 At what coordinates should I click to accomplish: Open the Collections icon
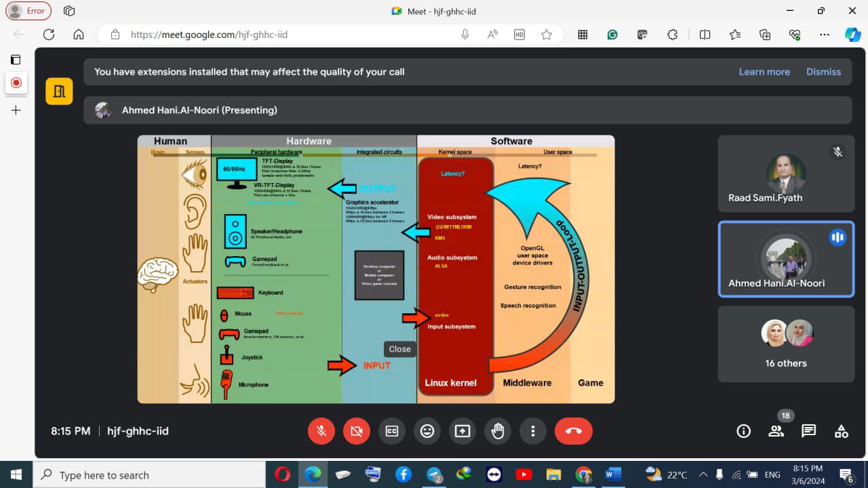pos(765,35)
